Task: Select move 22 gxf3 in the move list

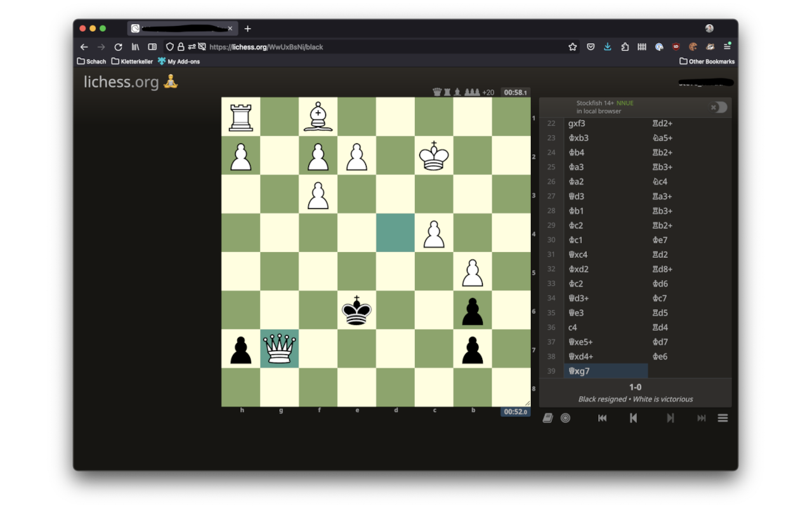Action: [x=606, y=123]
